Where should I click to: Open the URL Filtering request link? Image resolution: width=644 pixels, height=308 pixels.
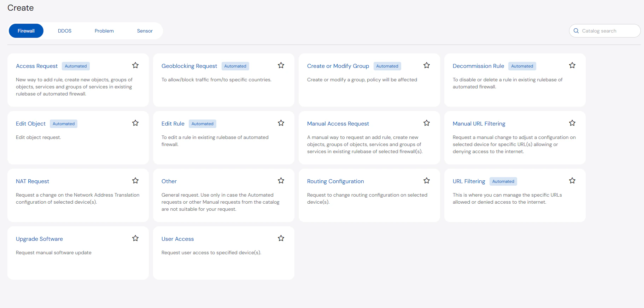coord(469,181)
